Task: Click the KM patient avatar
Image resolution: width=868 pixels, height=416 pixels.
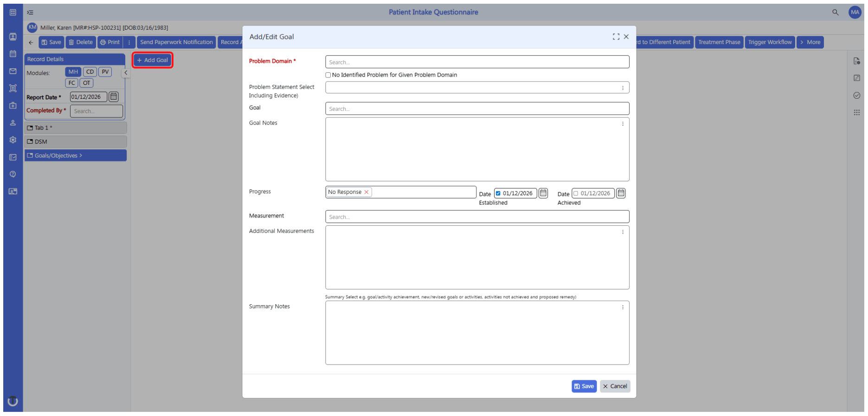Action: (32, 27)
